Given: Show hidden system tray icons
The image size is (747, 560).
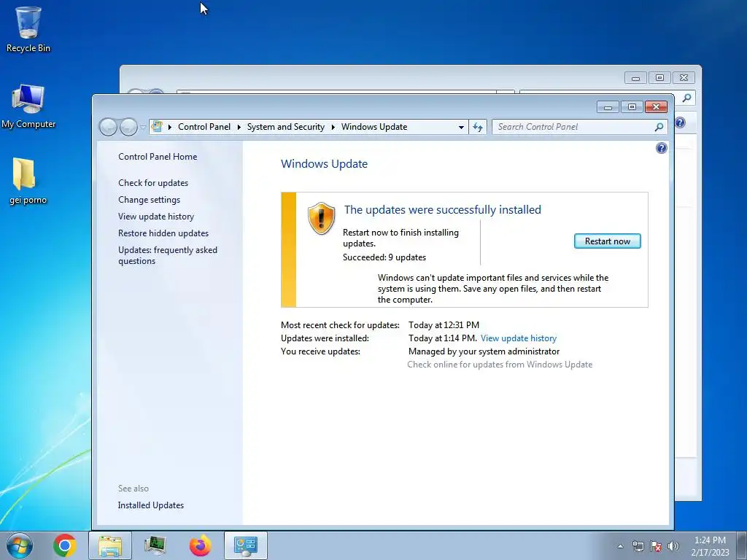Looking at the screenshot, I should click(620, 546).
